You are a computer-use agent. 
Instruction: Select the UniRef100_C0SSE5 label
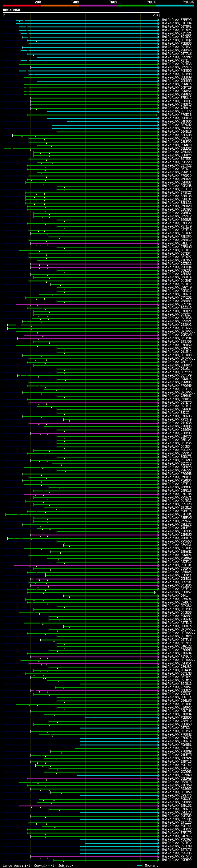[x=177, y=67]
